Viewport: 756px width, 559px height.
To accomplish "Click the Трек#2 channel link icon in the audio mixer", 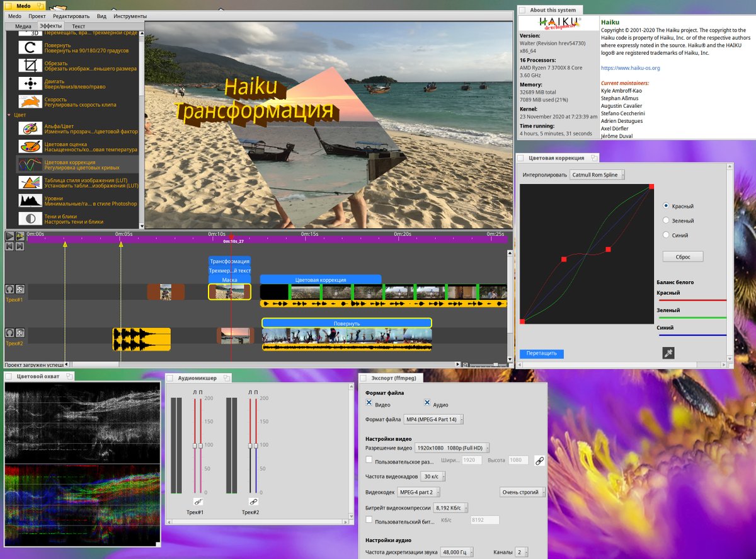I will point(253,502).
